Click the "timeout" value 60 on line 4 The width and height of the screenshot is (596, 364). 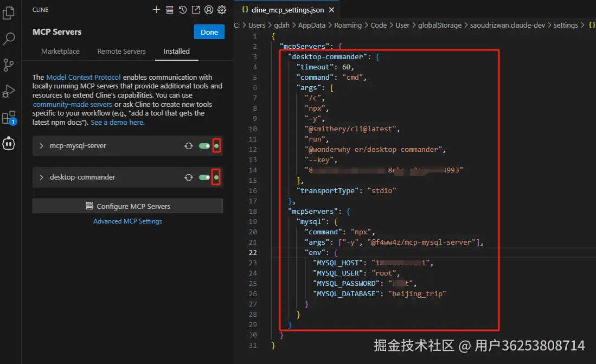coord(347,67)
